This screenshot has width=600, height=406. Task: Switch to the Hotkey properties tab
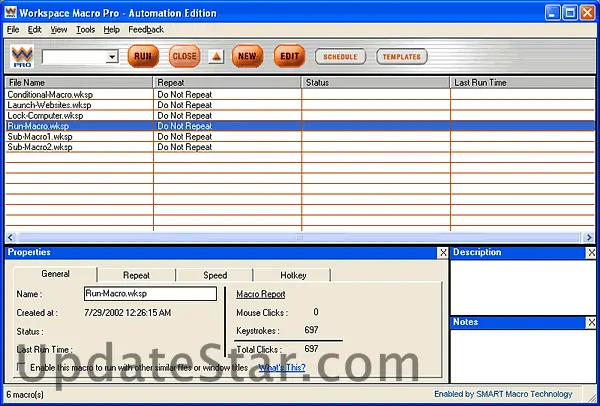[x=293, y=275]
